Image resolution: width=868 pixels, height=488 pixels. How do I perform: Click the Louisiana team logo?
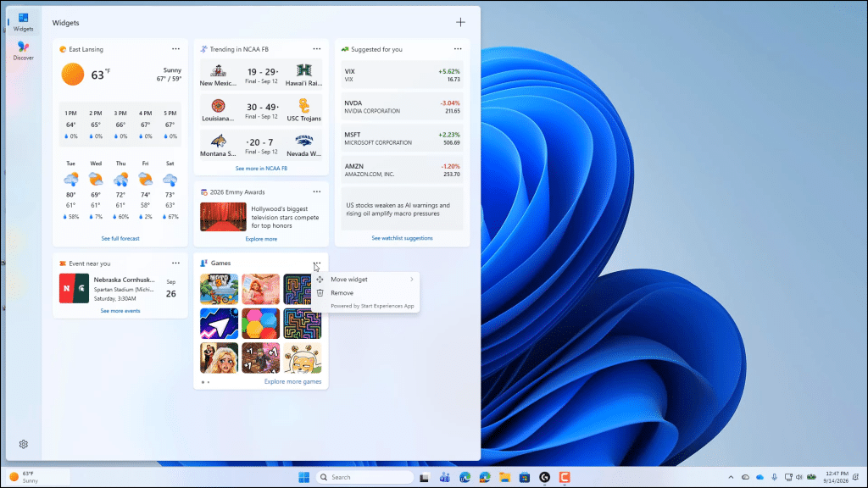point(218,105)
